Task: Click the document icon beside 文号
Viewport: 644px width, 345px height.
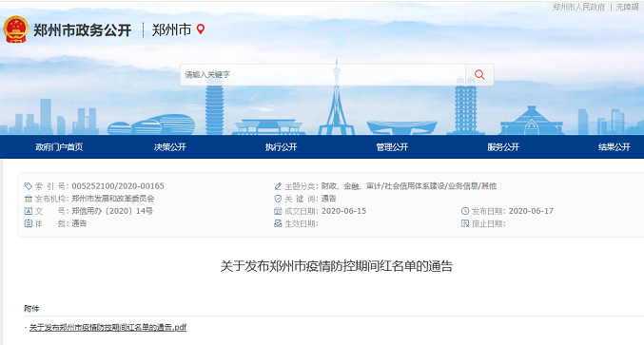Action: pos(29,211)
